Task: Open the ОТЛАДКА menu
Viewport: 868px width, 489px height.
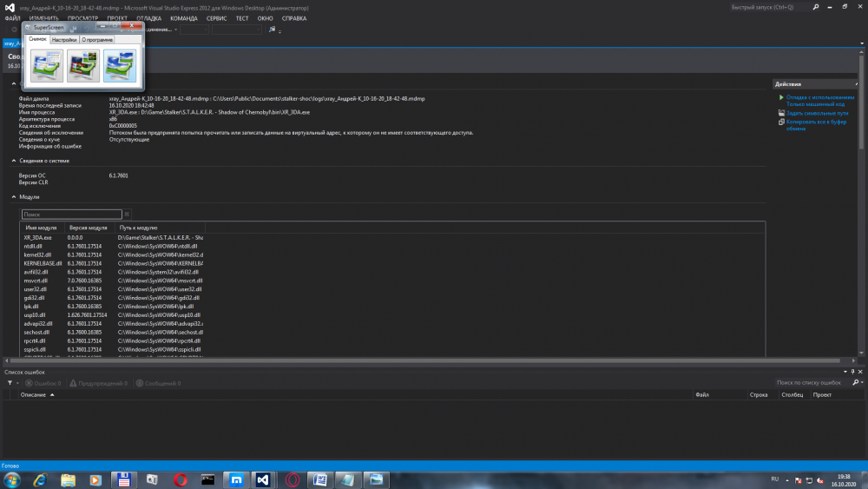Action: pyautogui.click(x=148, y=17)
